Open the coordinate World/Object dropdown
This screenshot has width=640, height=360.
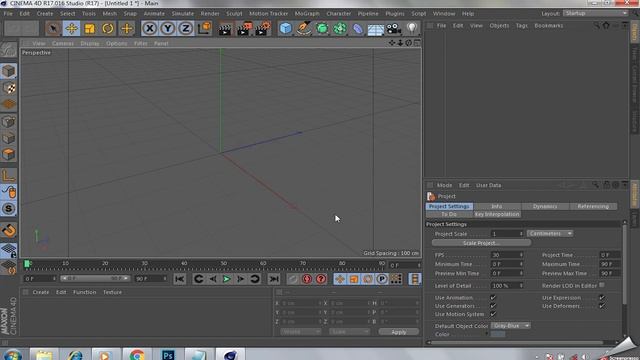tap(300, 332)
